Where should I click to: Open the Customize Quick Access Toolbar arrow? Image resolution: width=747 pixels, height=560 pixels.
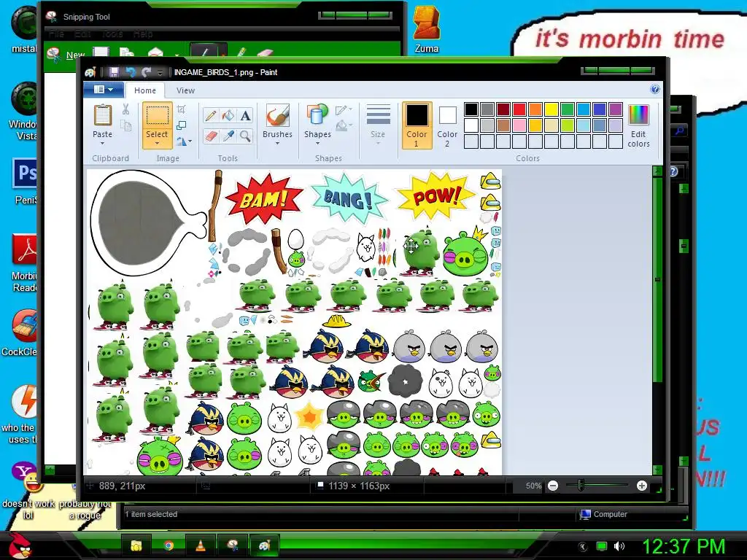(x=160, y=73)
